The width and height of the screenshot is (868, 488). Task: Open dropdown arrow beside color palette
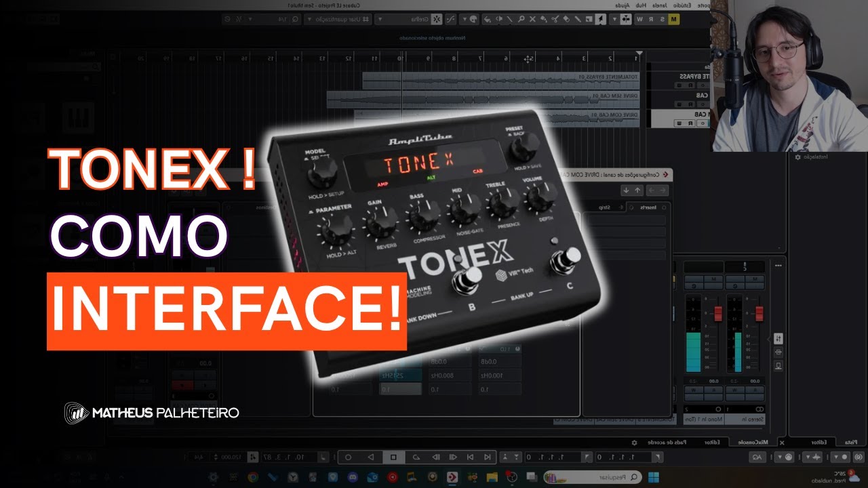pos(465,19)
